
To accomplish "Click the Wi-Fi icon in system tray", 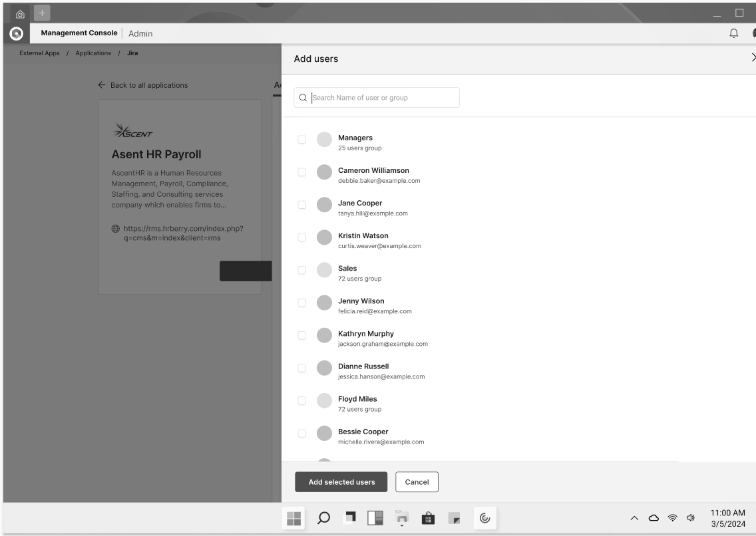I will click(672, 517).
